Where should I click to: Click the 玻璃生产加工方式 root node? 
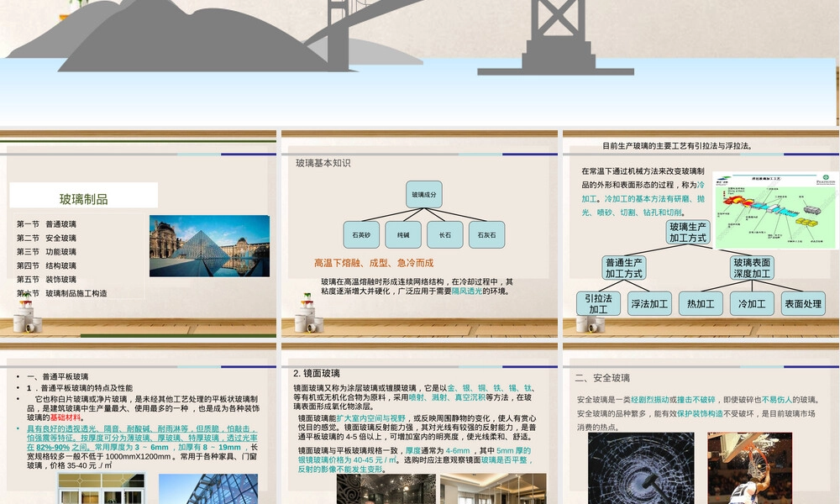point(688,233)
